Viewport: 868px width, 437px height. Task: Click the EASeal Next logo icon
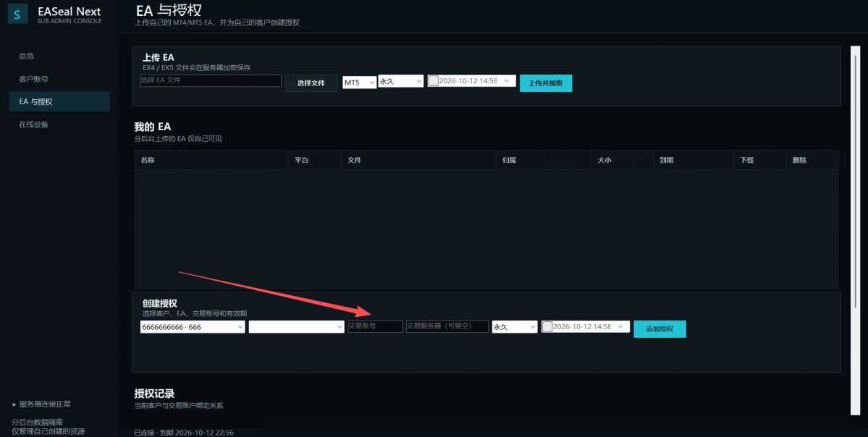[x=17, y=14]
